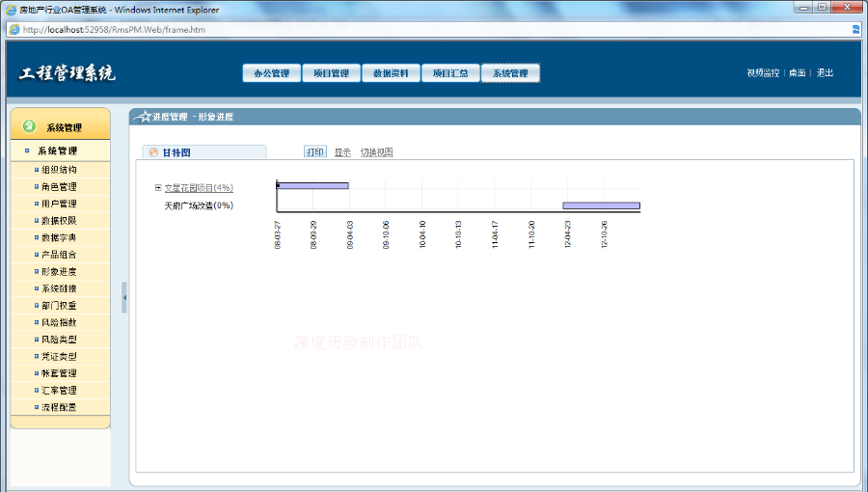Click the 显示 link
The image size is (868, 492).
pos(342,152)
